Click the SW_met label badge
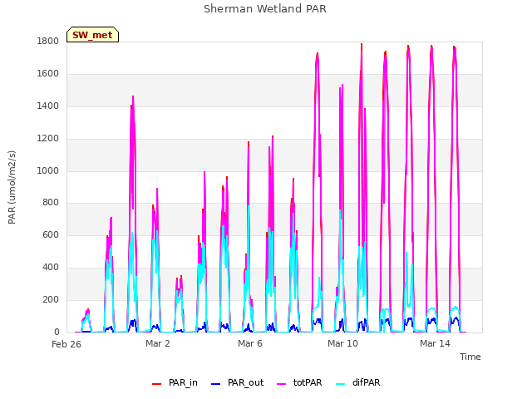Image resolution: width=532 pixels, height=399 pixels. [x=92, y=35]
